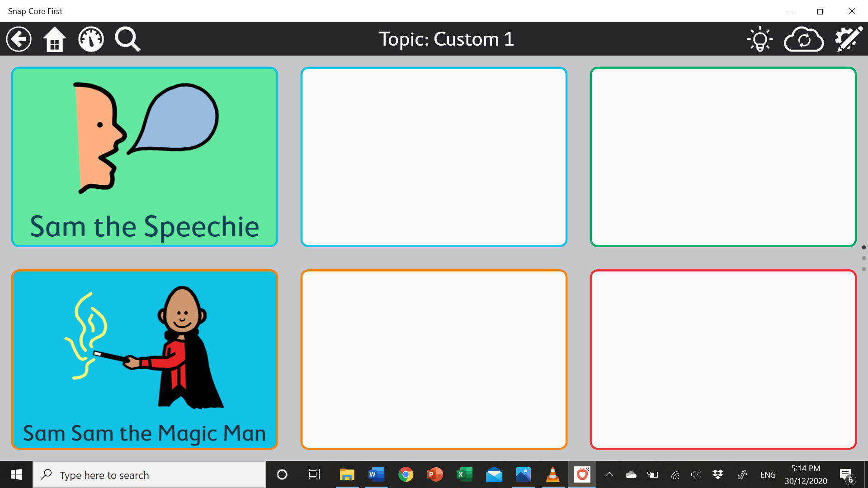Click the empty blue-bordered top cell
The image size is (868, 488).
[434, 157]
